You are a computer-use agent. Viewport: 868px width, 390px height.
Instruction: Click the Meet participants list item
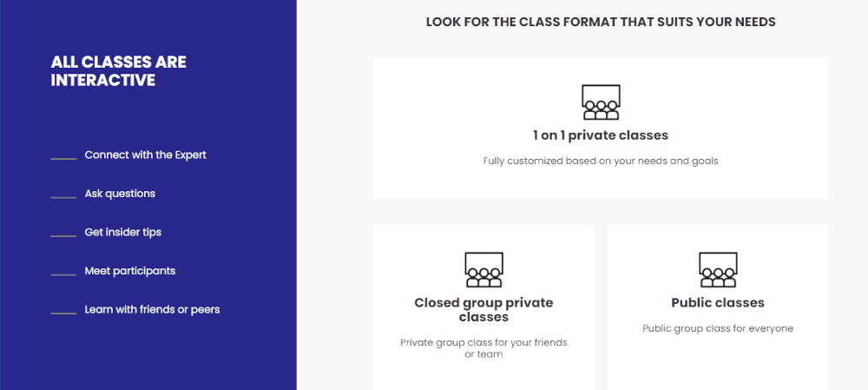click(x=129, y=271)
